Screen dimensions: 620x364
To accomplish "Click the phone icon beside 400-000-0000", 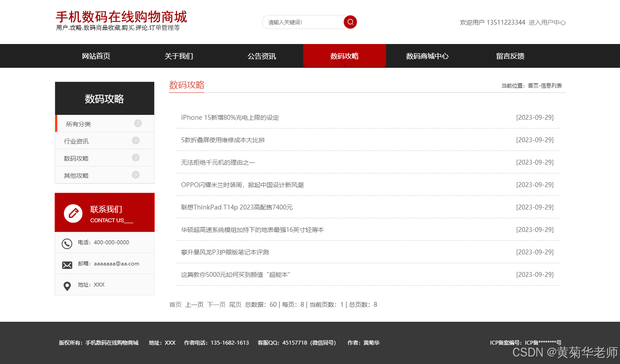I will [x=67, y=243].
